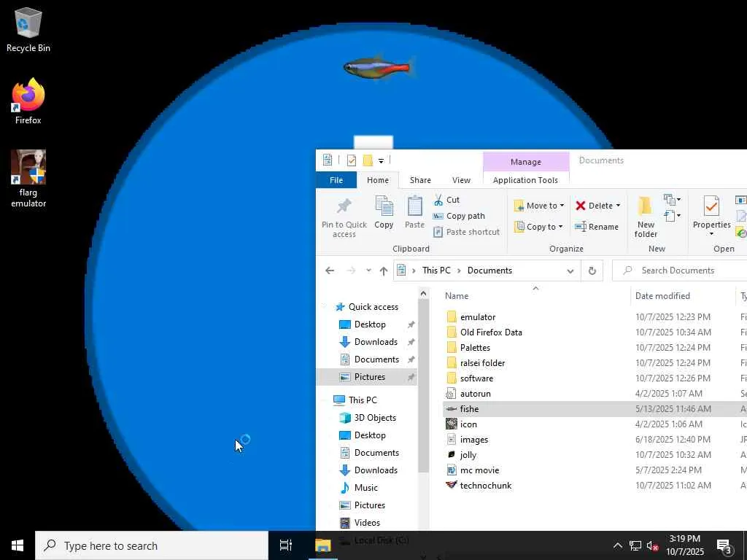Open the Copy to dropdown
Screen dimensions: 747x560
[x=538, y=227]
